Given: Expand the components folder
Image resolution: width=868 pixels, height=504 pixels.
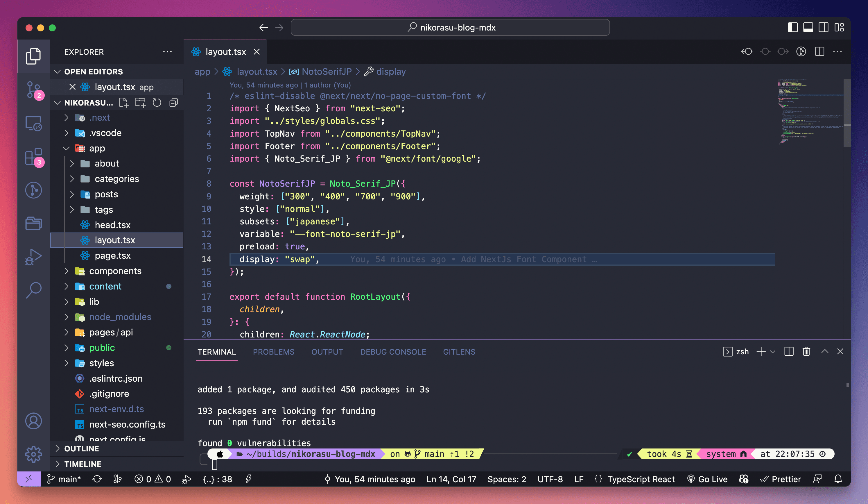Looking at the screenshot, I should click(115, 271).
